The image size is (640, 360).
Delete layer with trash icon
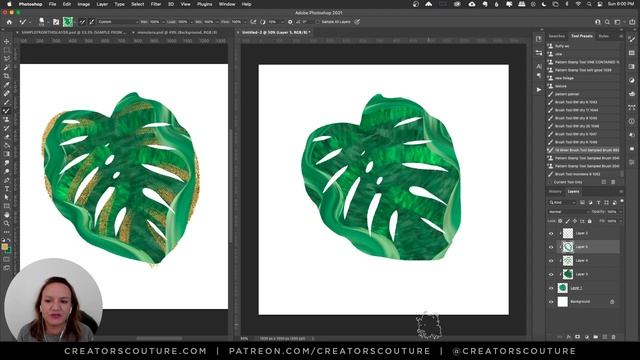(613, 337)
